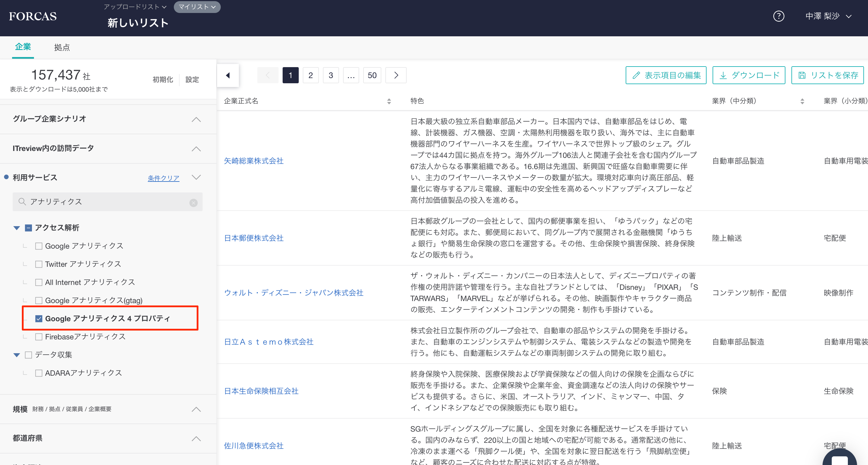Sort by 業界(中分類) column arrows

pyautogui.click(x=802, y=101)
